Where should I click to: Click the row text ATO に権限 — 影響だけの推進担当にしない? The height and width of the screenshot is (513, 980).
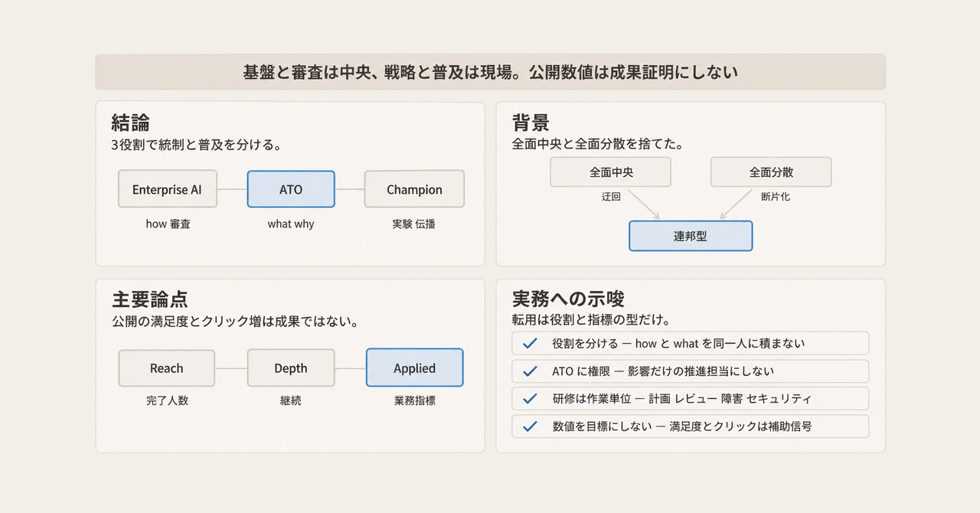[663, 371]
